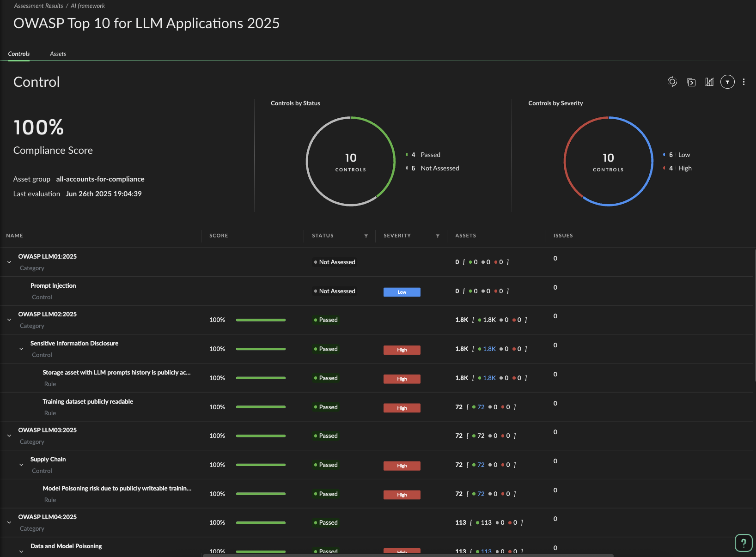This screenshot has width=756, height=557.
Task: Click the High severity legend entry
Action: click(677, 168)
